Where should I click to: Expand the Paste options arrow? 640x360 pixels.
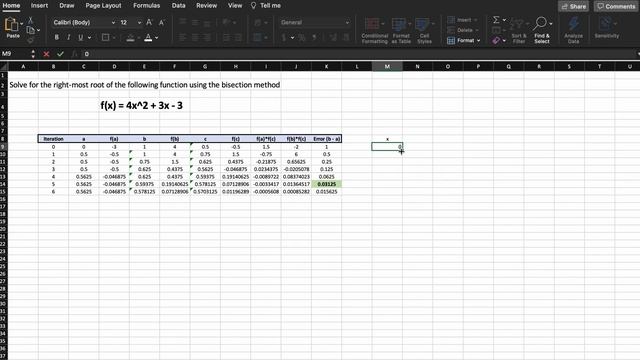pyautogui.click(x=22, y=24)
